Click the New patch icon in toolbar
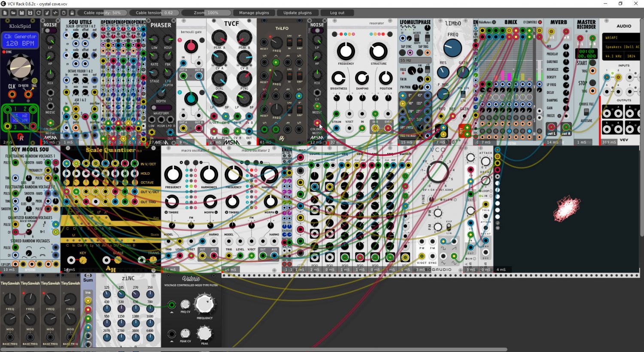 coord(5,13)
